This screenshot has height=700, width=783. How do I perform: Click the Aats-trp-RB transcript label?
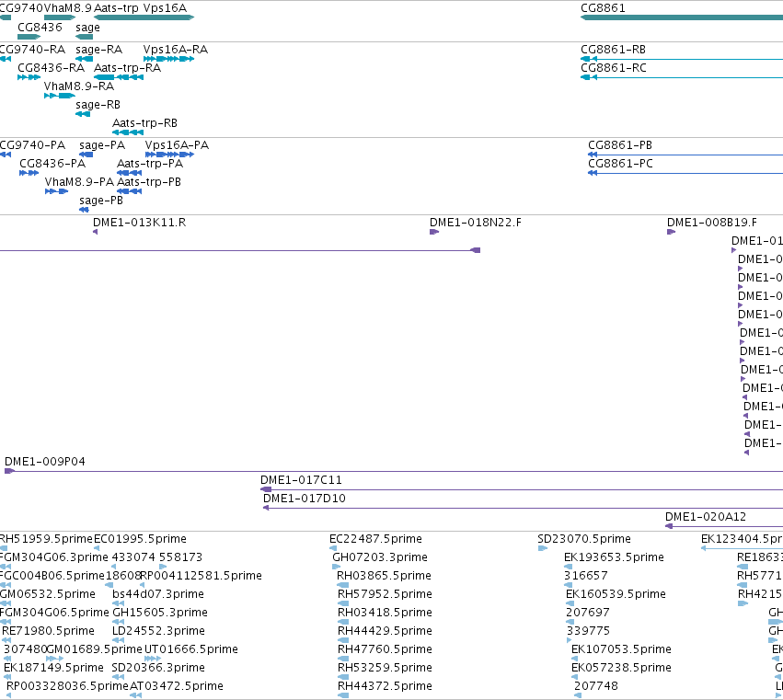(x=144, y=123)
